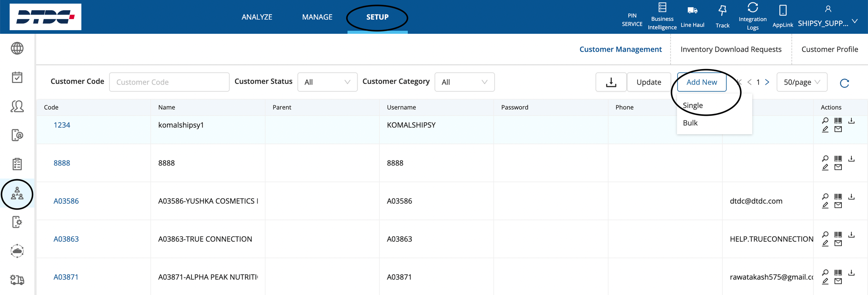The height and width of the screenshot is (295, 868).
Task: Open customer code A03871 link
Action: click(66, 277)
